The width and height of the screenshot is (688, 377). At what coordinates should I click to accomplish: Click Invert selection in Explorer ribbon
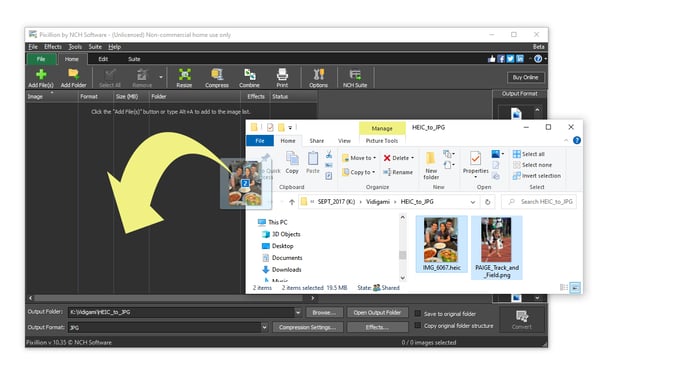point(537,176)
